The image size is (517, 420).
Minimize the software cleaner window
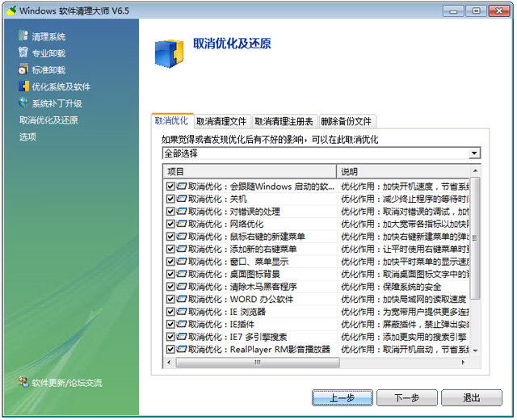point(453,10)
